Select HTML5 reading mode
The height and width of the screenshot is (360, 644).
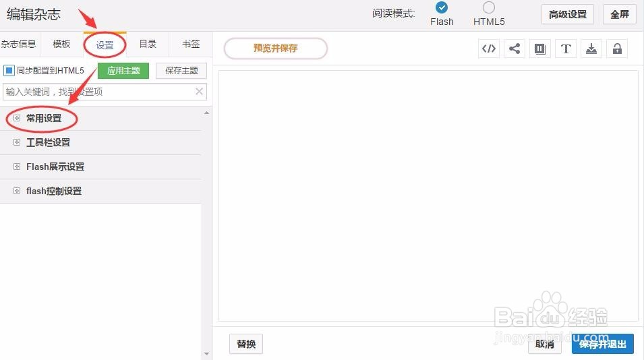pos(489,7)
